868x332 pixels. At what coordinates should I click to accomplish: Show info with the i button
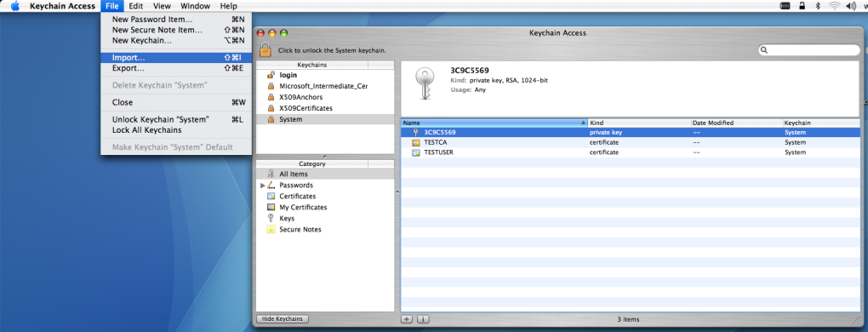coord(422,319)
